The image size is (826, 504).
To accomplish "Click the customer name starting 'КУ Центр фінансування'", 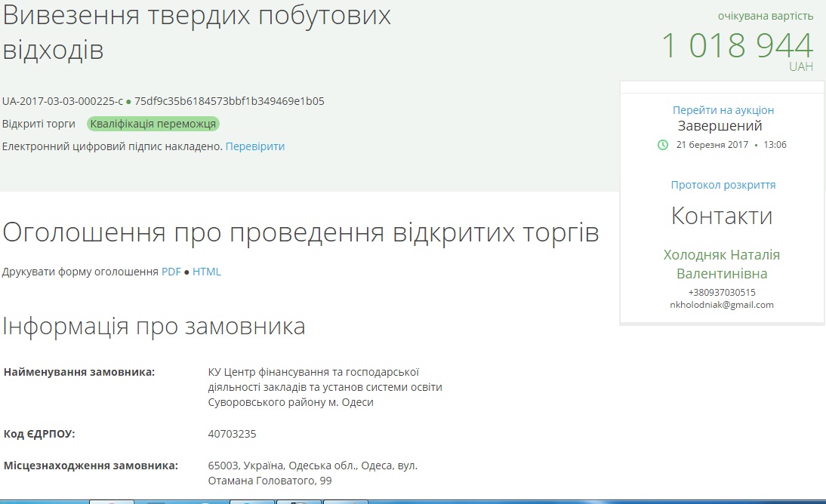I will click(x=325, y=387).
